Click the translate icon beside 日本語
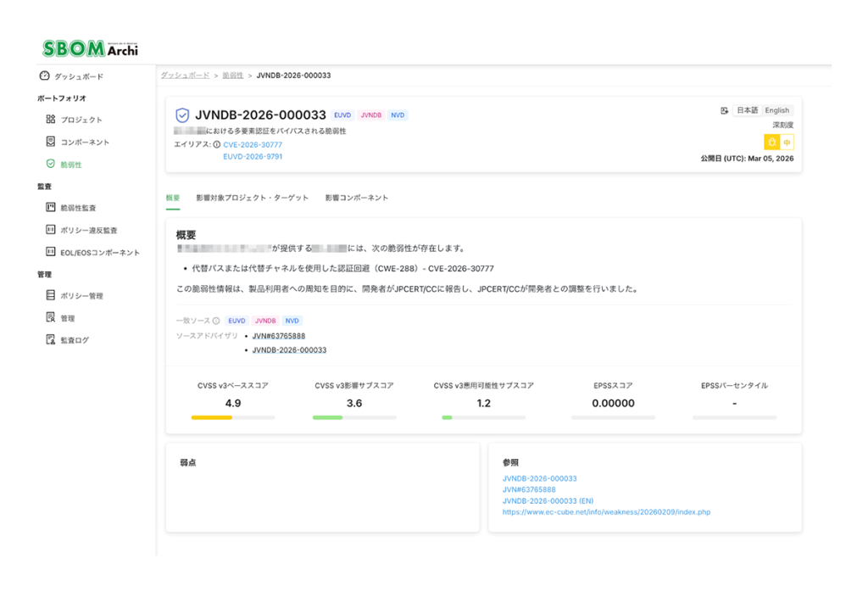This screenshot has width=868, height=592. tap(724, 111)
